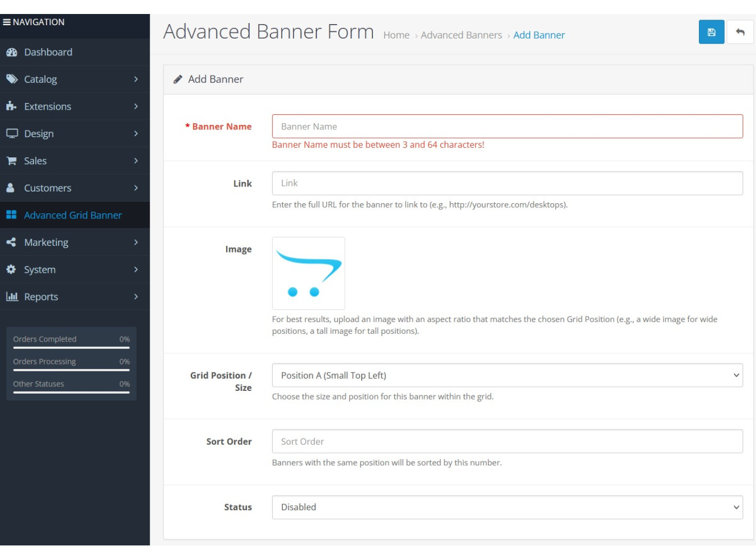Image resolution: width=756 pixels, height=560 pixels.
Task: Click the Dashboard gauge icon in sidebar
Action: click(x=12, y=52)
